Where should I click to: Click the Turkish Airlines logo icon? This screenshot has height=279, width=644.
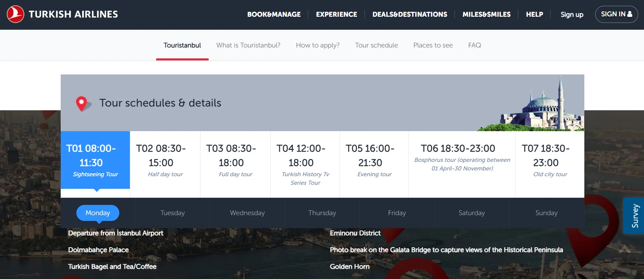15,14
